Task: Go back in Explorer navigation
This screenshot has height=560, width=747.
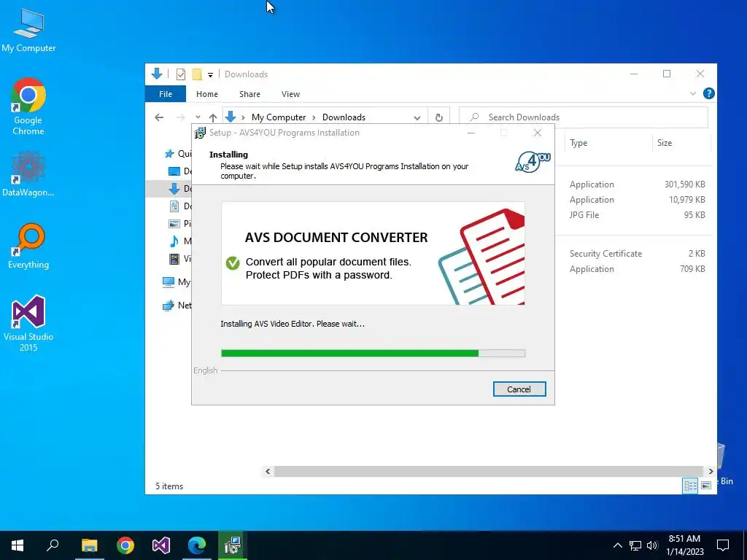Action: (x=159, y=117)
